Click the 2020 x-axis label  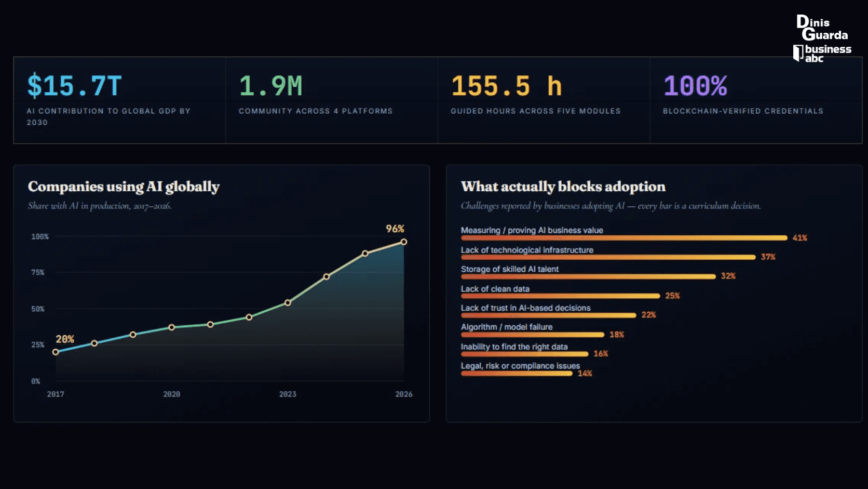click(172, 394)
